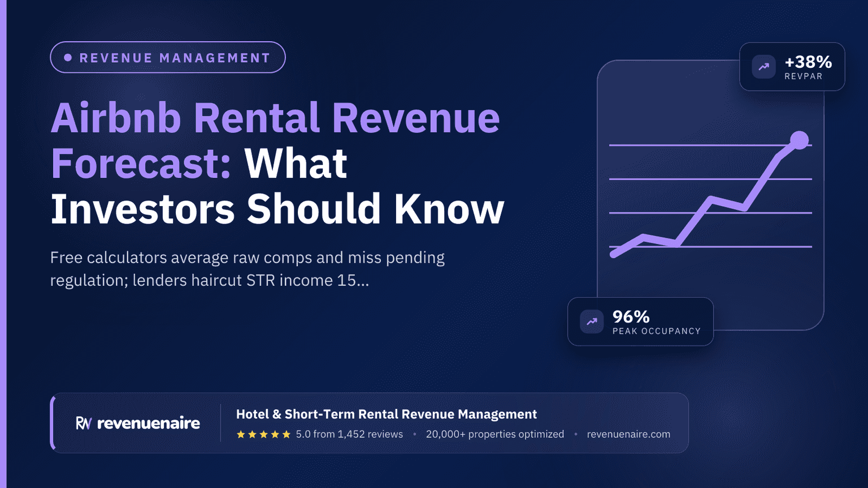This screenshot has width=868, height=488.
Task: Click the 'revenuenaire' brand wordmark
Action: pos(149,423)
